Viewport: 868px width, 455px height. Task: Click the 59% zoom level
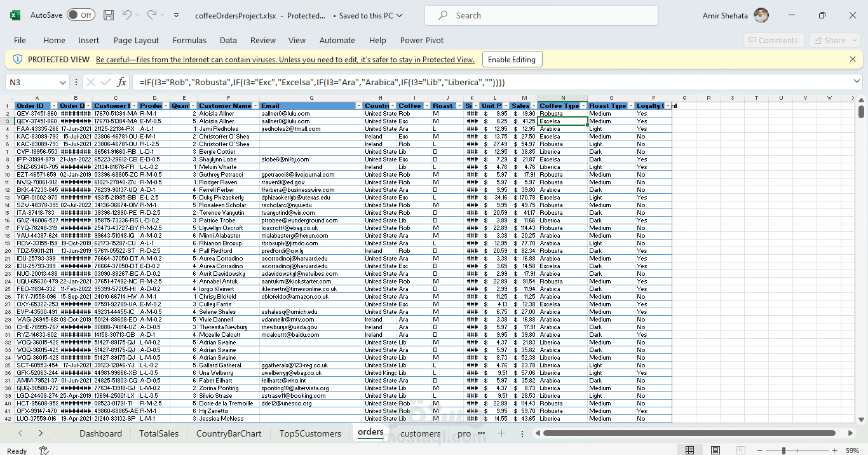tap(853, 451)
